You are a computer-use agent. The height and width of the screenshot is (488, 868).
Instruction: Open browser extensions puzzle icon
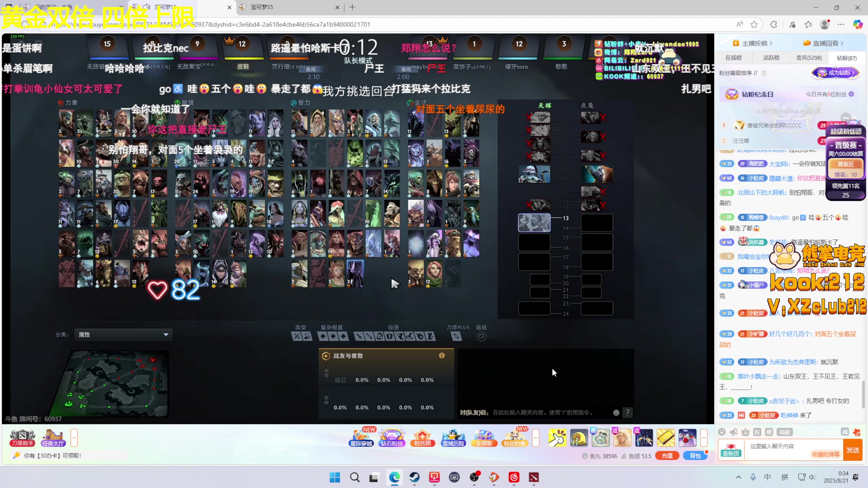pyautogui.click(x=773, y=24)
